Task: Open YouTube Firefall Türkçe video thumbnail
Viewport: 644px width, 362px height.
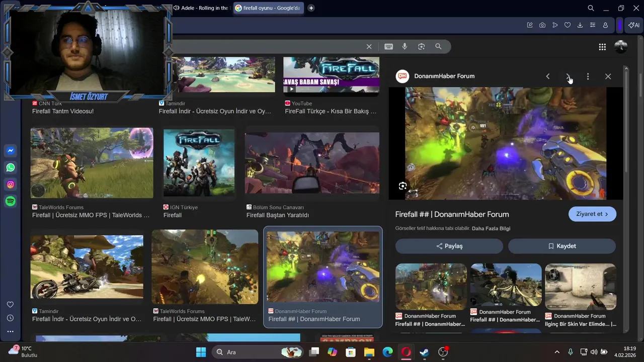Action: [x=331, y=76]
